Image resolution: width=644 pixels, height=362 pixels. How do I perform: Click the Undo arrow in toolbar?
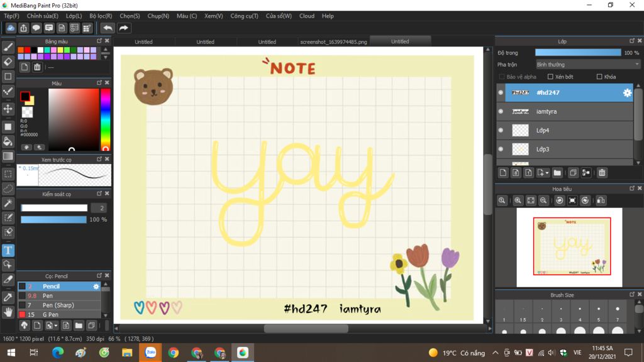click(x=108, y=28)
